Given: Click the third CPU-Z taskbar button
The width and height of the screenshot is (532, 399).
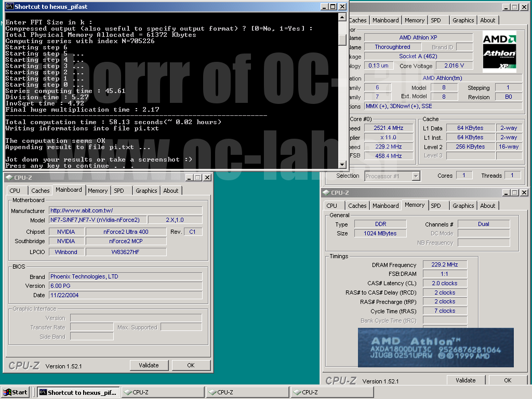Looking at the screenshot, I should [x=332, y=392].
